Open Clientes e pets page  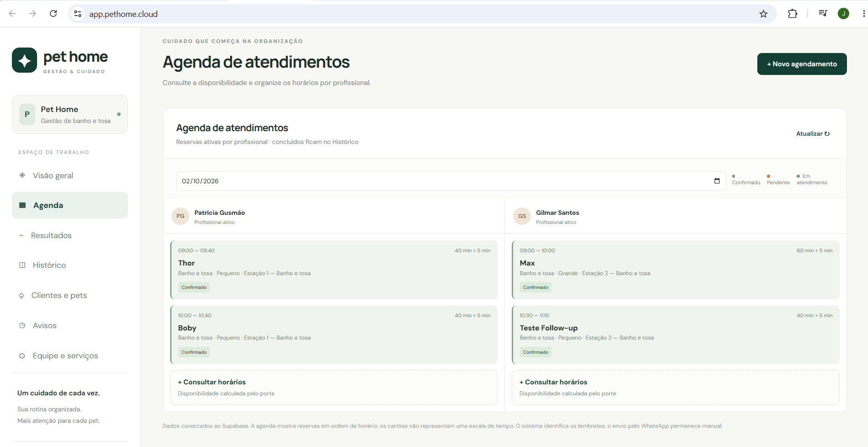(70, 295)
